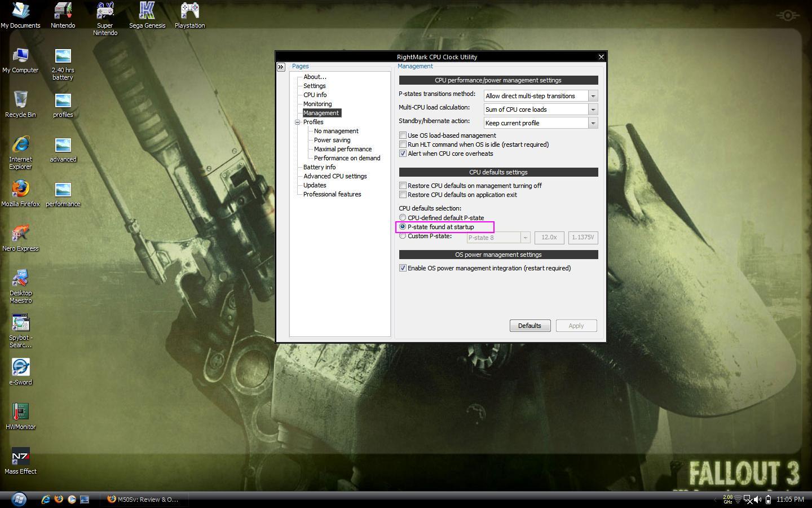812x508 pixels.
Task: Select the Desktop Maestro icon
Action: tap(20, 286)
